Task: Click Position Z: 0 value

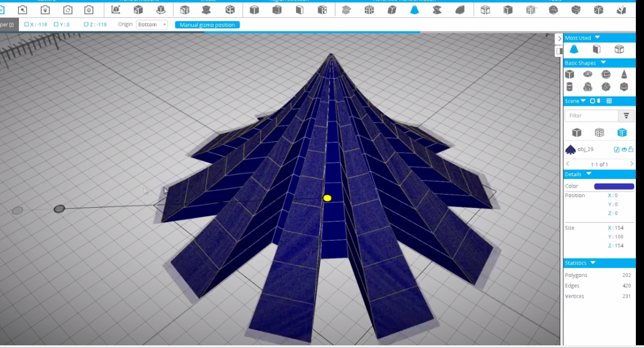Action: pyautogui.click(x=613, y=213)
